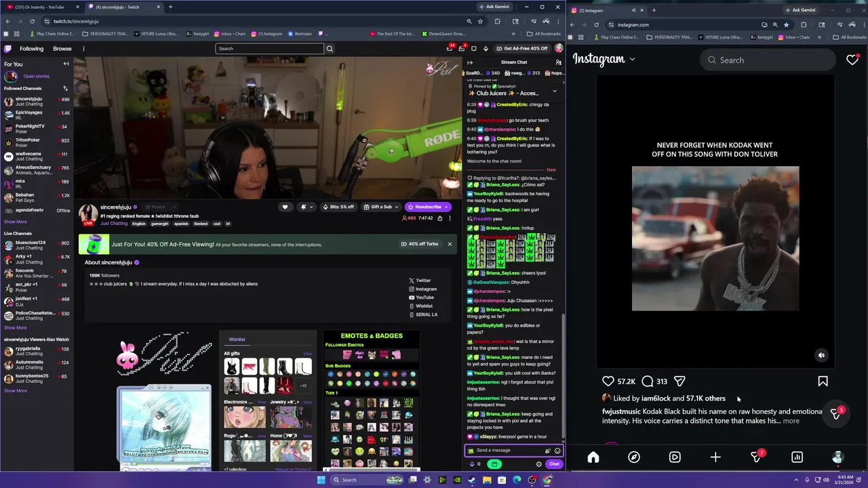The height and width of the screenshot is (488, 868).
Task: Send message with the Chat button
Action: [554, 464]
